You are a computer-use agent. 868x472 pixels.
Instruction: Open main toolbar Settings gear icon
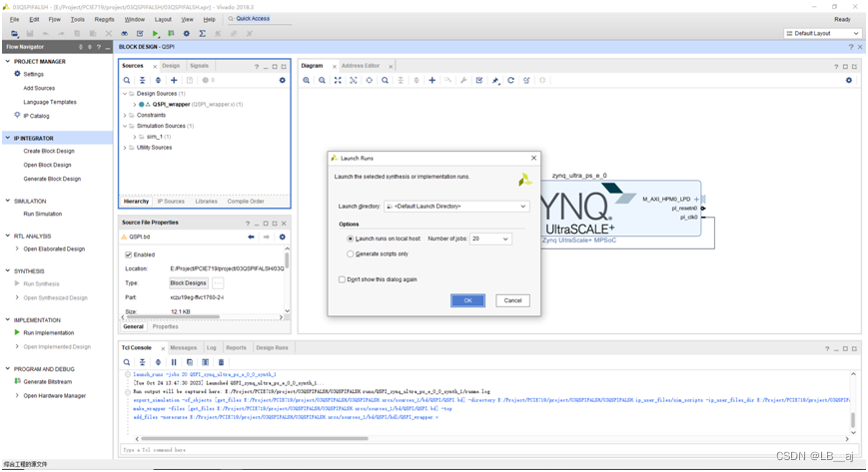[187, 34]
